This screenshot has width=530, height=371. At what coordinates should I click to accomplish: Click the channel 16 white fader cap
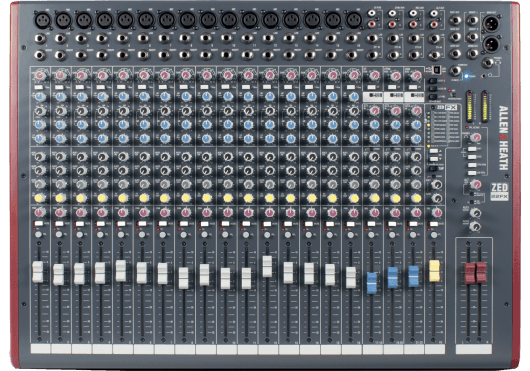(x=351, y=277)
